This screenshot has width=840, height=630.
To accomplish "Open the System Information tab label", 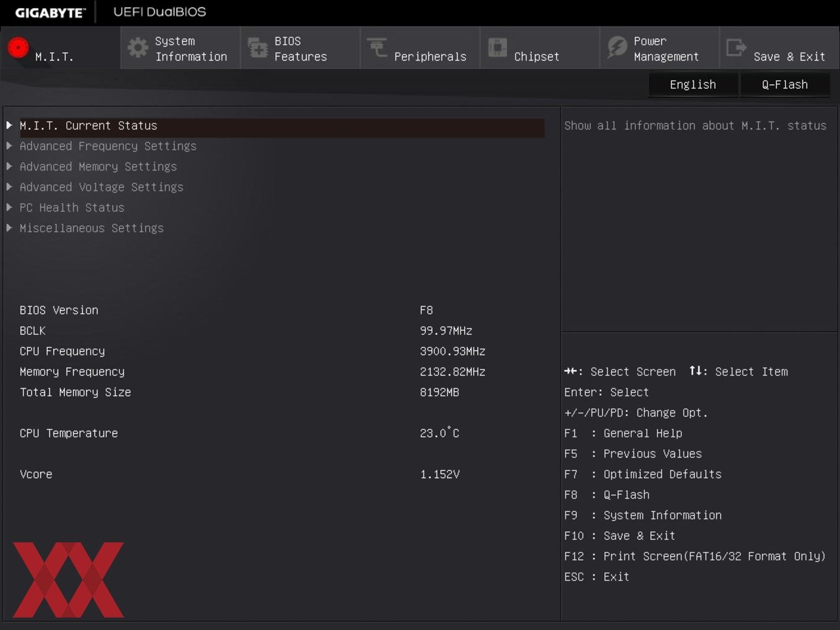I will tap(191, 49).
